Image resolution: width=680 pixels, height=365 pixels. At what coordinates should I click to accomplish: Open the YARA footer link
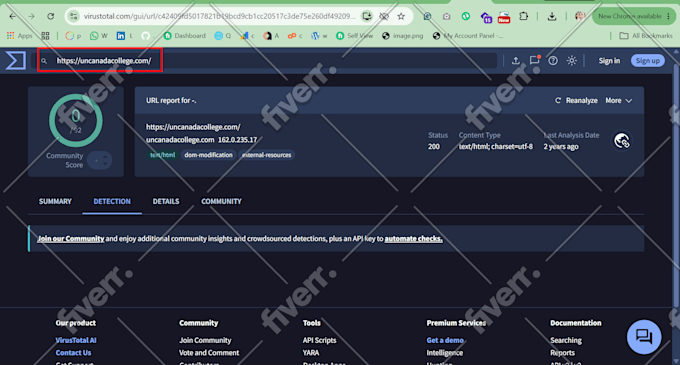311,353
